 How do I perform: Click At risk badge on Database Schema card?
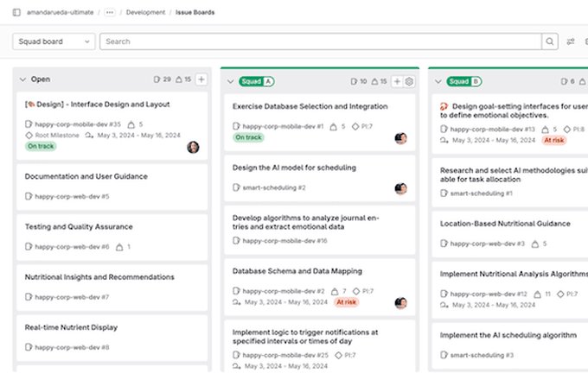[346, 302]
